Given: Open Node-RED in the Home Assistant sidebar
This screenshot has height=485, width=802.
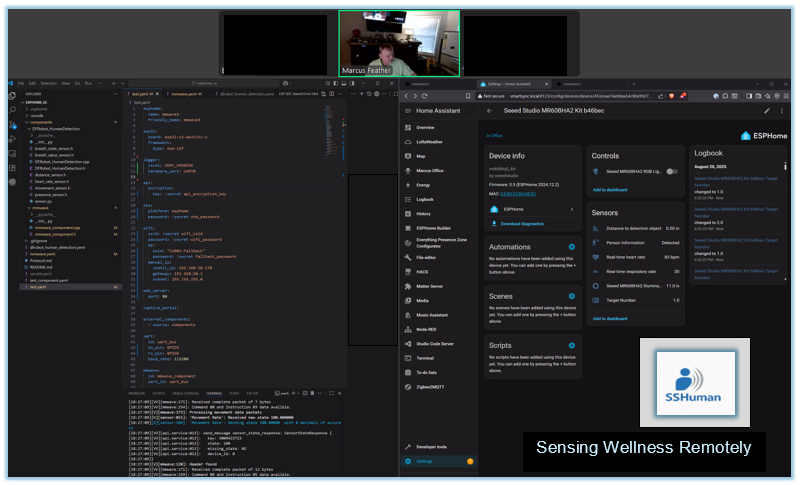Looking at the screenshot, I should click(x=438, y=329).
